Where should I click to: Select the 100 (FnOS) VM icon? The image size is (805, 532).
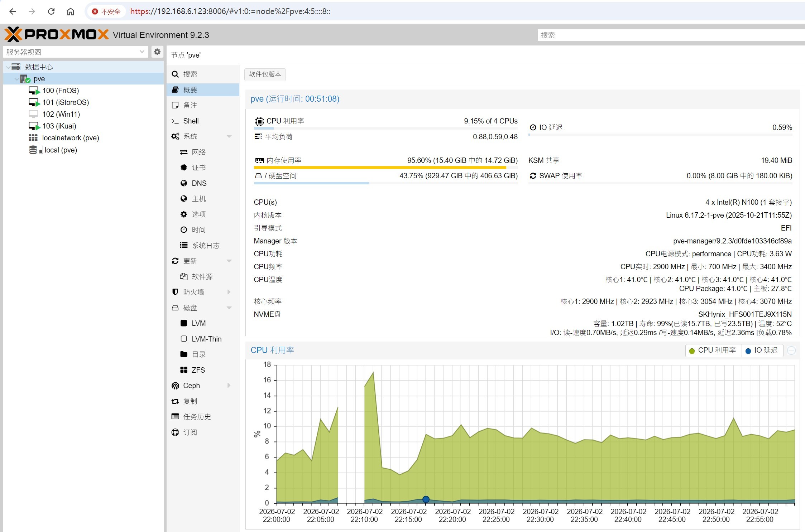click(34, 91)
